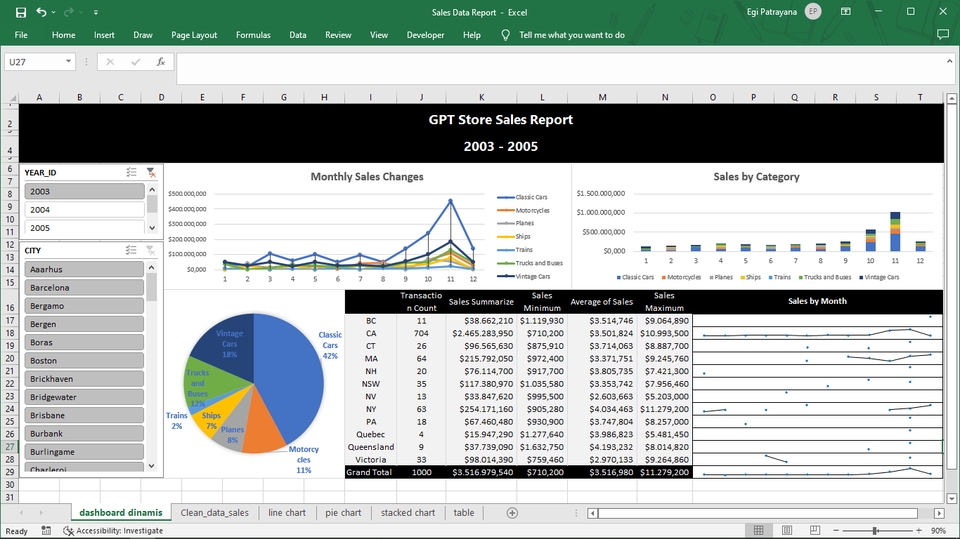Enable multi-select on the CITY slicer
This screenshot has height=539, width=960.
[x=131, y=250]
